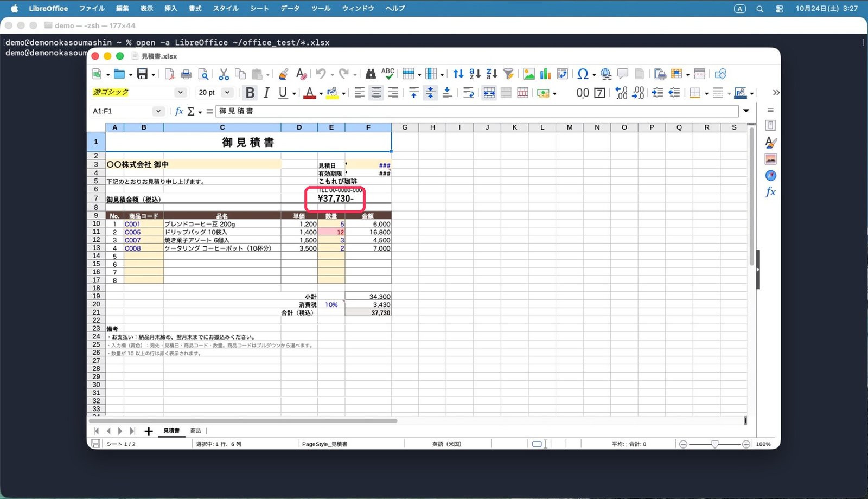This screenshot has height=499, width=868.
Task: Insert an image
Action: (529, 74)
